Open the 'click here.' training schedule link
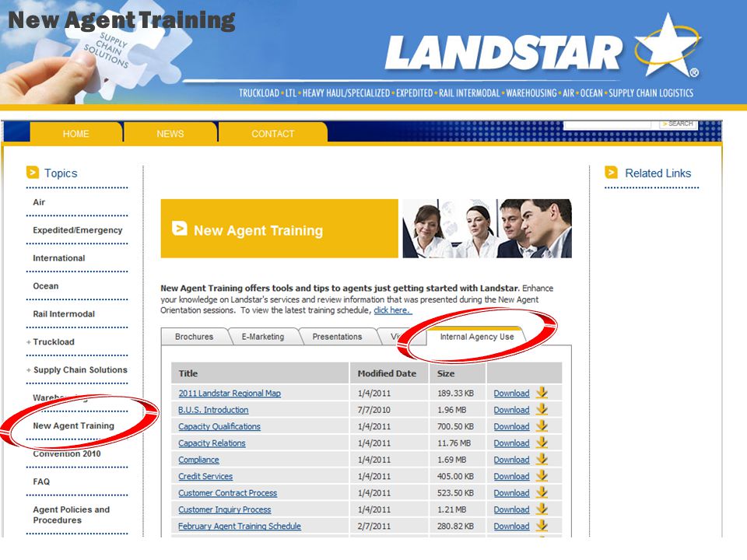 click(x=392, y=310)
